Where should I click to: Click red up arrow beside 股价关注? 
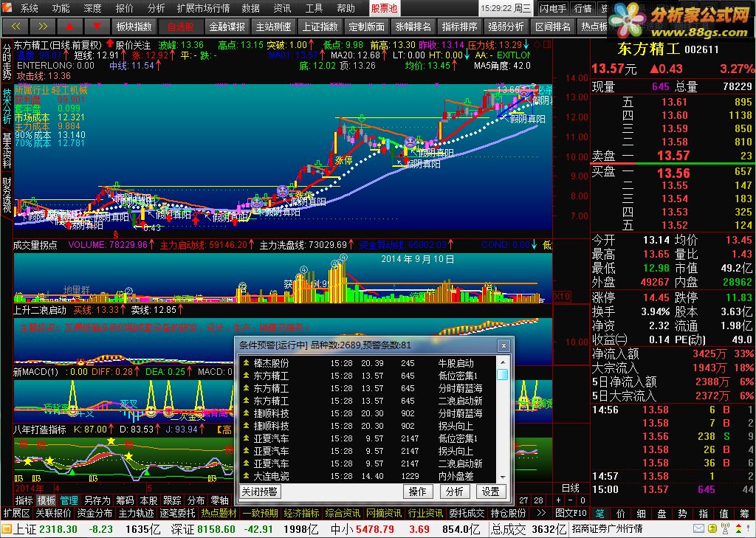pyautogui.click(x=110, y=44)
